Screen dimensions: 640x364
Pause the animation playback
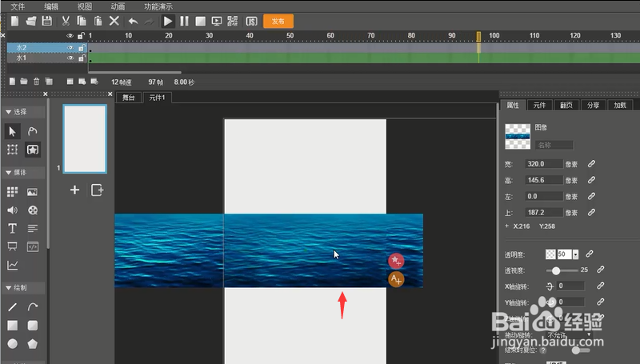coord(185,22)
